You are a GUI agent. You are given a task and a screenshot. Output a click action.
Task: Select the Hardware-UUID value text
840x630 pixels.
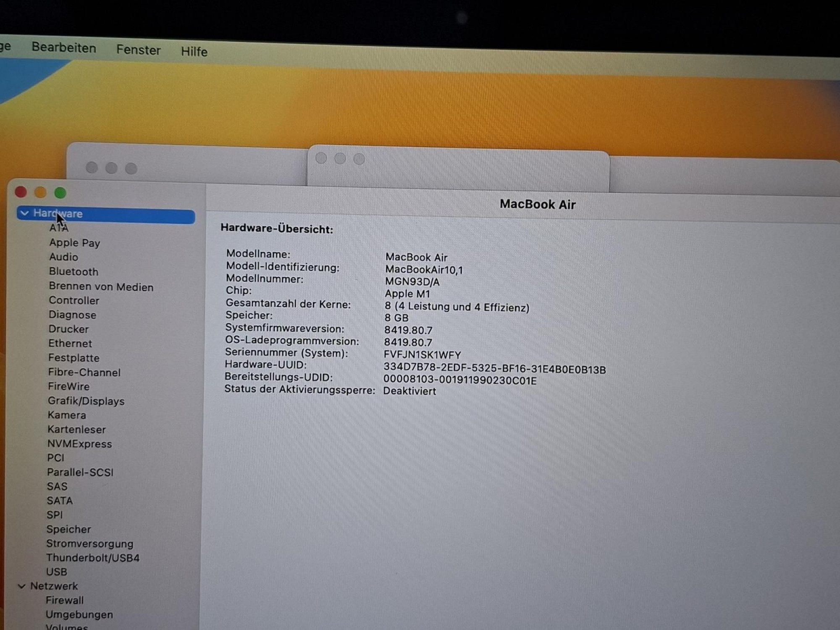(x=494, y=369)
